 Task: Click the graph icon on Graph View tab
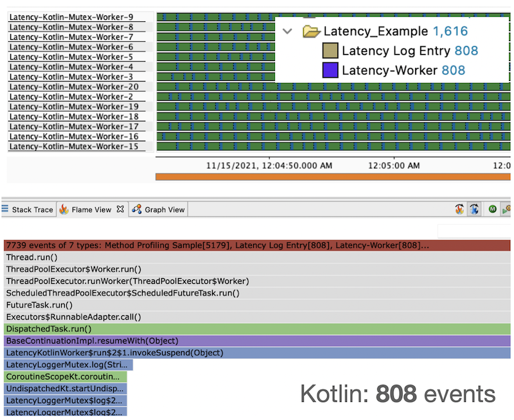point(137,209)
